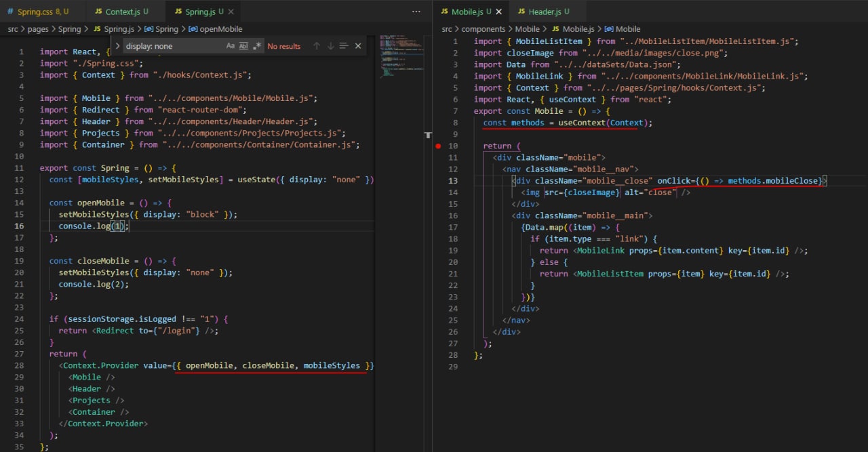868x452 pixels.
Task: Open the left editor's more actions menu
Action: 416,12
